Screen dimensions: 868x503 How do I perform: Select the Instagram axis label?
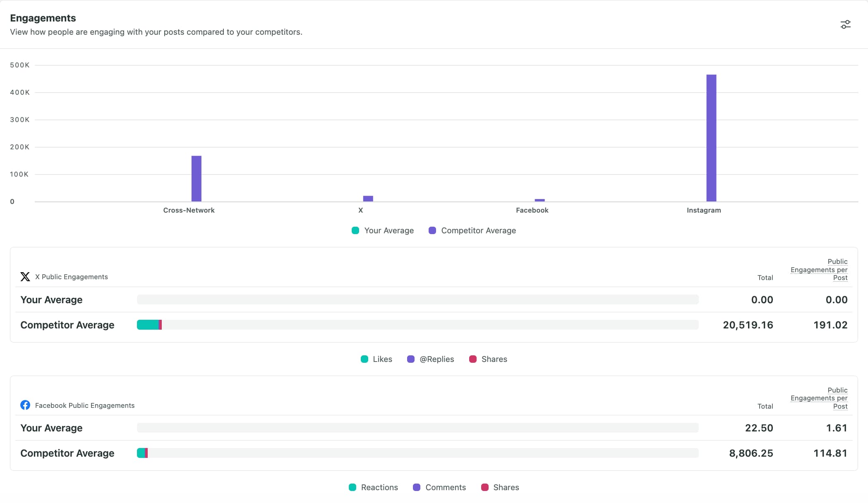[703, 210]
